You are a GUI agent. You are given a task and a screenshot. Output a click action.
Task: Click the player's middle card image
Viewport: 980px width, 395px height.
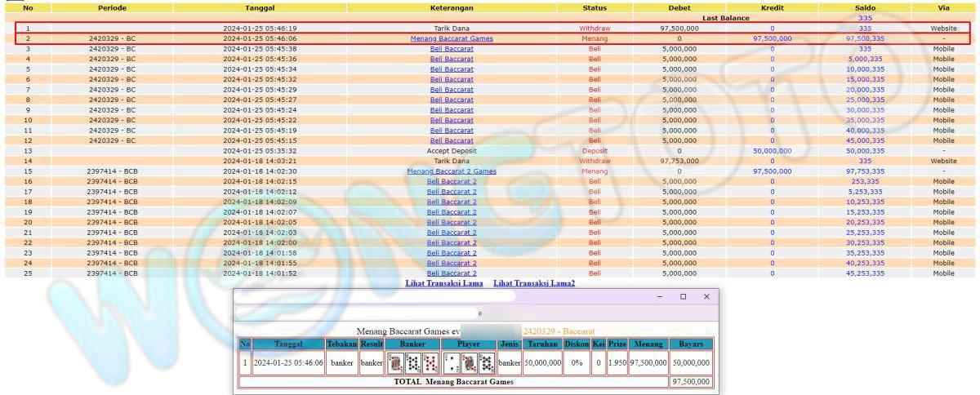(469, 362)
